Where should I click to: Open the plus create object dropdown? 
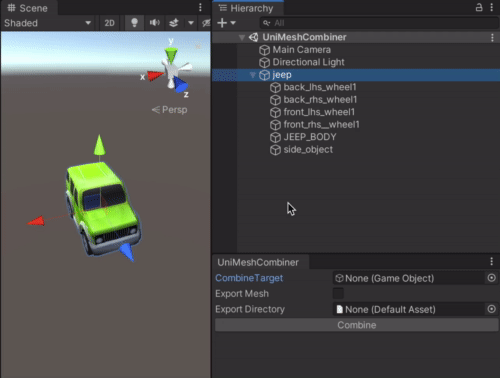pos(226,23)
